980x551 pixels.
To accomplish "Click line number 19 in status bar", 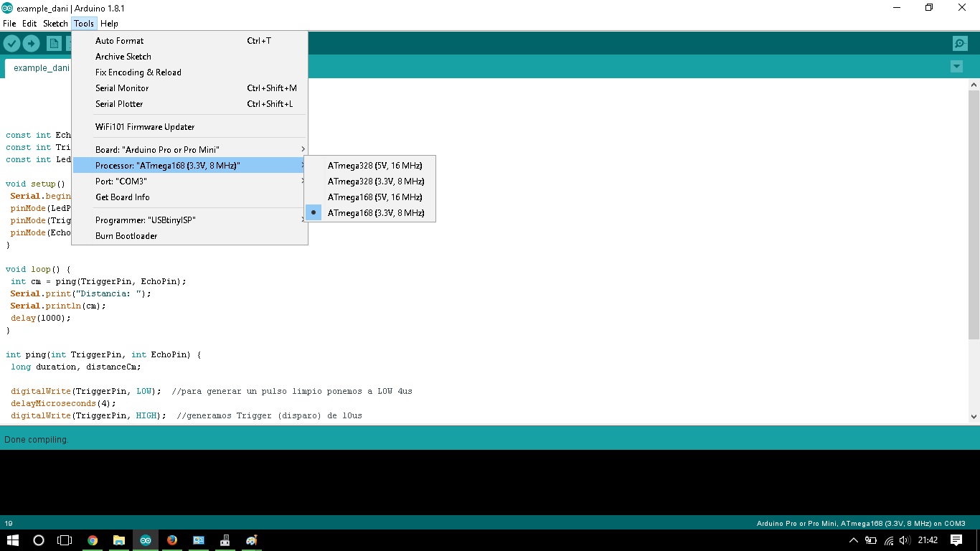I will [9, 524].
